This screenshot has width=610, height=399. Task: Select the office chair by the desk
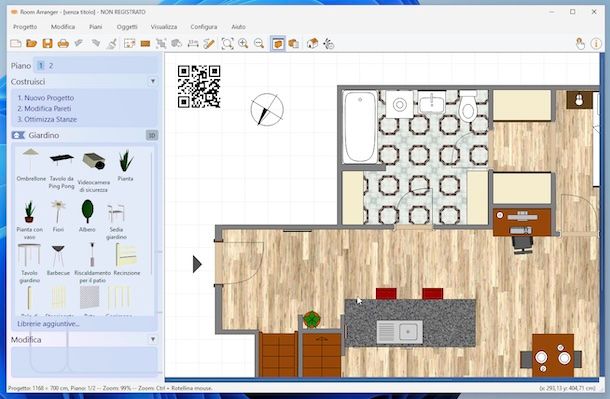pos(522,244)
